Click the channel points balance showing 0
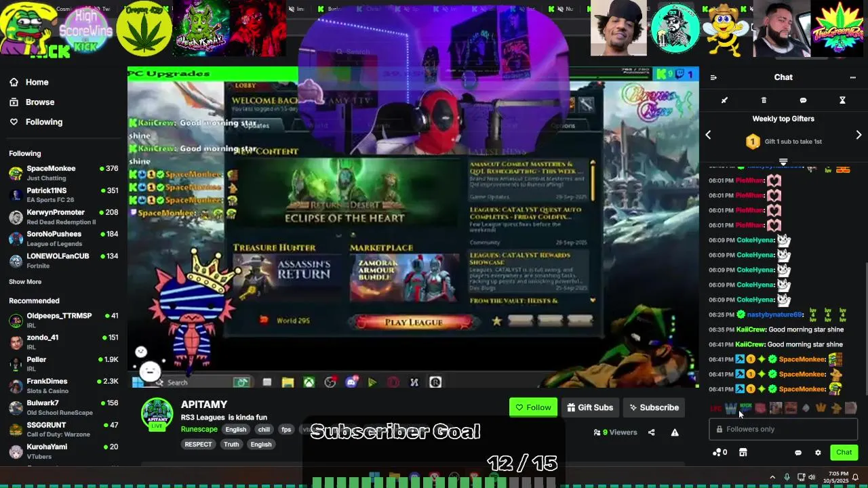868x488 pixels. pos(720,453)
